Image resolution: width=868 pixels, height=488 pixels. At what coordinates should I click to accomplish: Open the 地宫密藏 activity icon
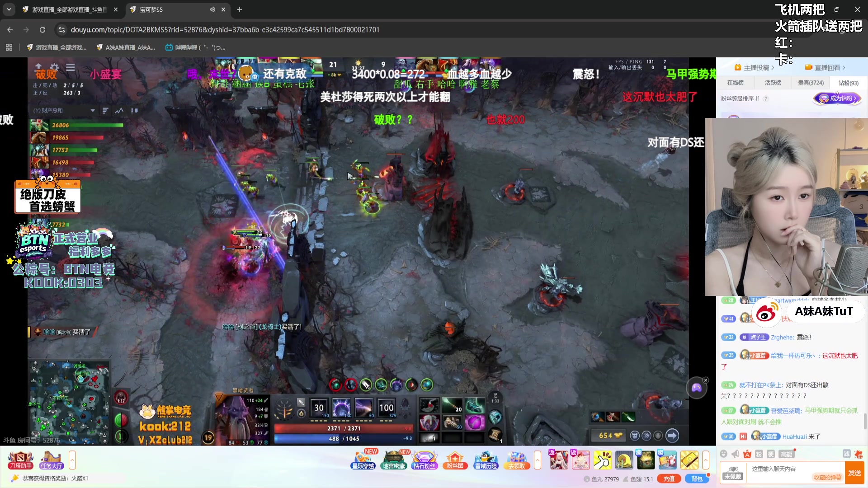394,460
